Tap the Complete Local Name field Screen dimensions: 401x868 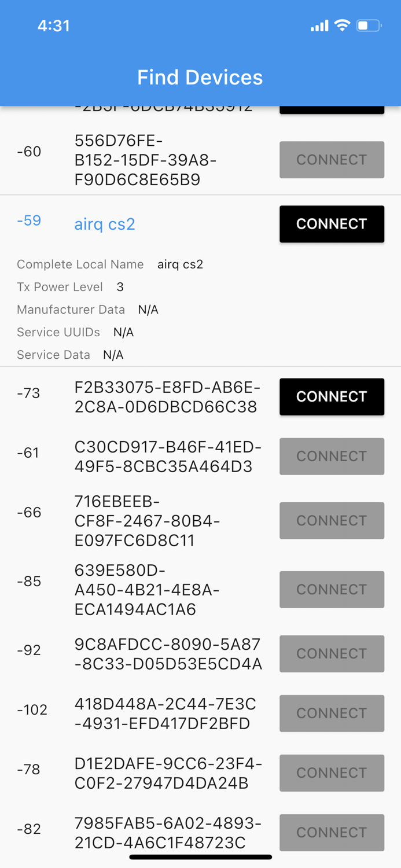click(x=80, y=264)
